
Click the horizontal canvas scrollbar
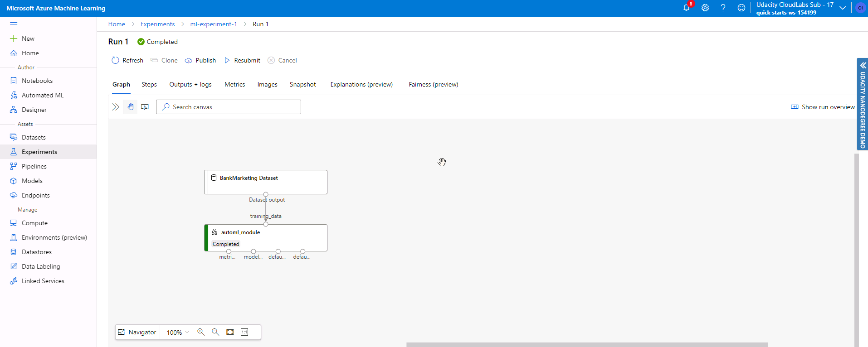(x=587, y=345)
